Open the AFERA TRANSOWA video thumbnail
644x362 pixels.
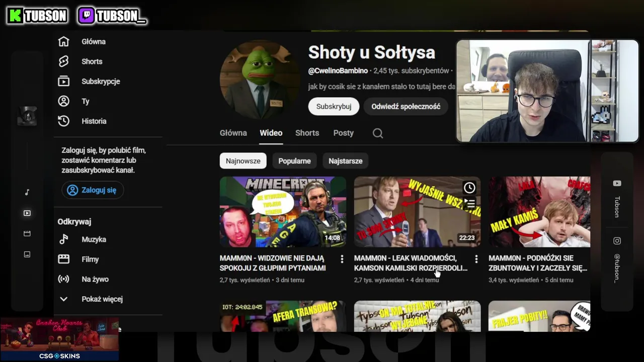283,316
